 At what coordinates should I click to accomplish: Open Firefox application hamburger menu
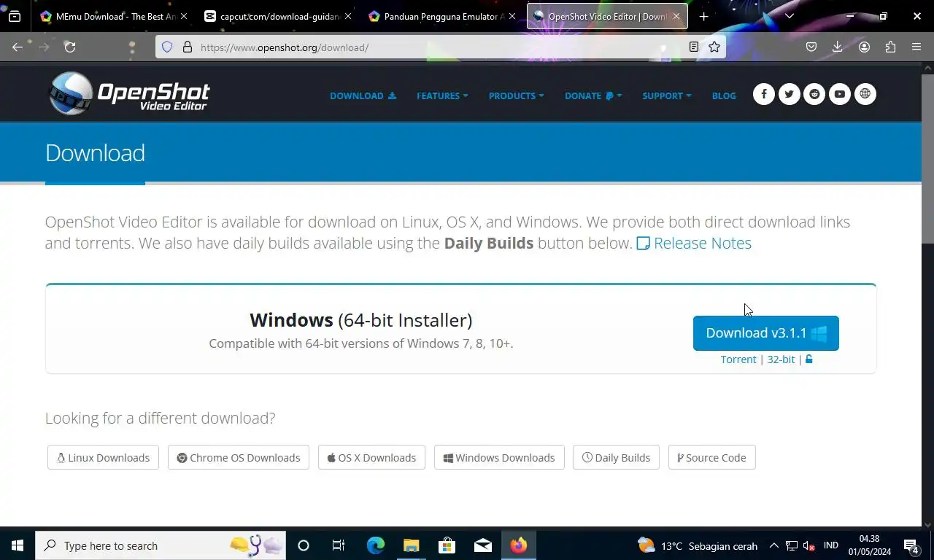[916, 47]
